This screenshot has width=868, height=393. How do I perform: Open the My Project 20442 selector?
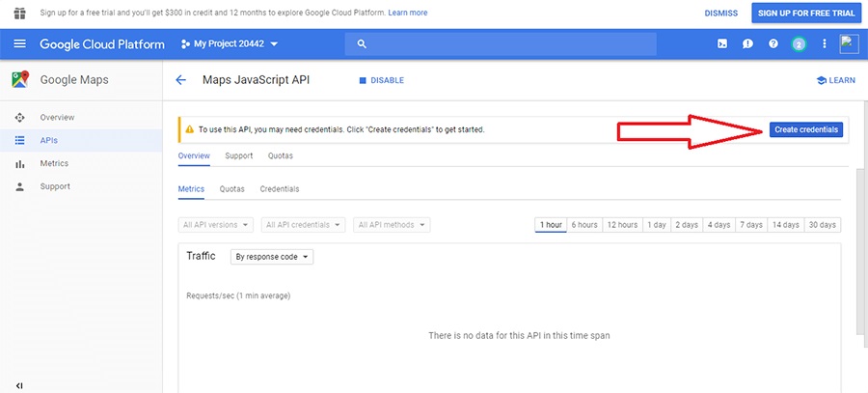coord(230,44)
